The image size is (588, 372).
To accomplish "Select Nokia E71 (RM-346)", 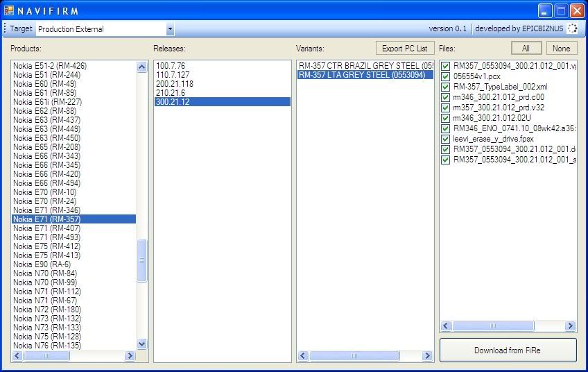I will point(74,210).
